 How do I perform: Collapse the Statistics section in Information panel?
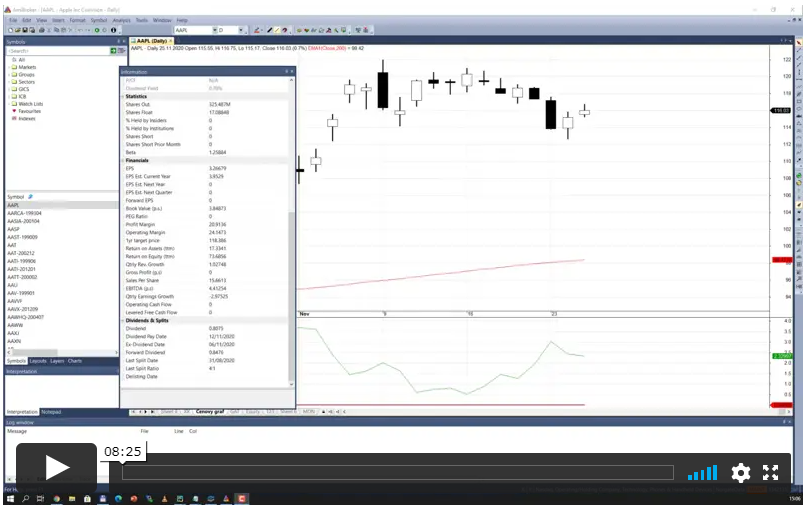(123, 97)
